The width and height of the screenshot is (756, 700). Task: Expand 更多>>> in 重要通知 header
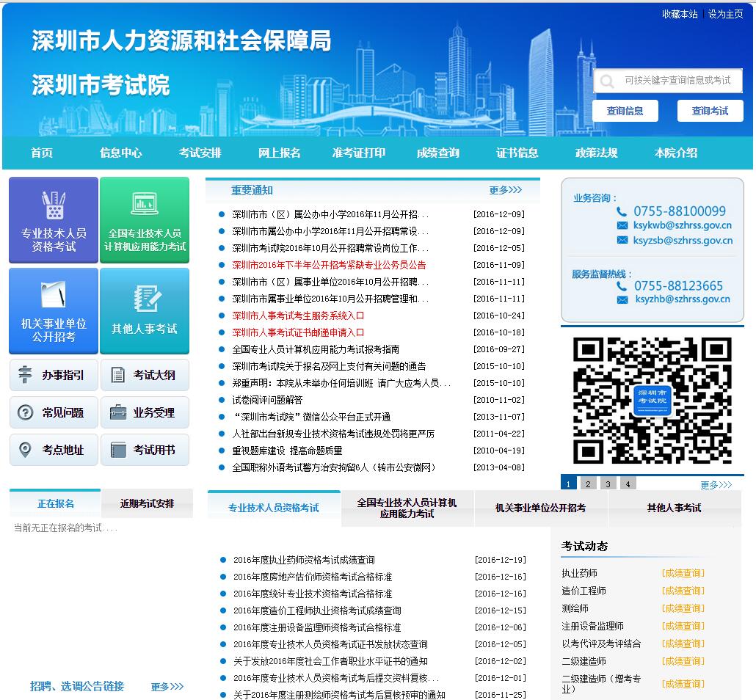tap(505, 190)
